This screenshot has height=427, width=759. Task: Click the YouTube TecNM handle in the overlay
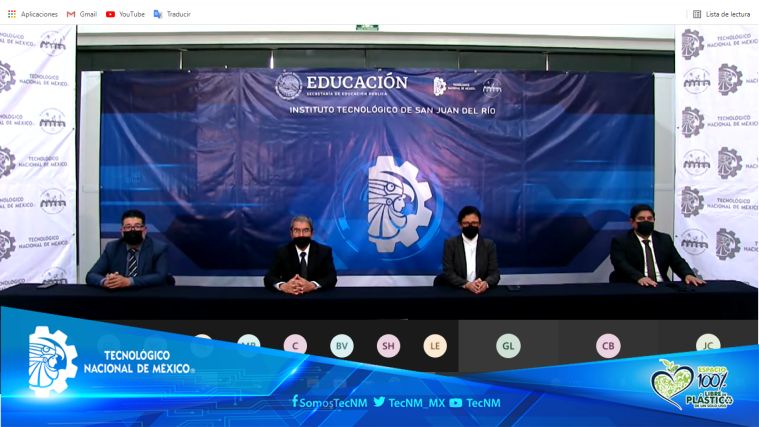coord(475,402)
